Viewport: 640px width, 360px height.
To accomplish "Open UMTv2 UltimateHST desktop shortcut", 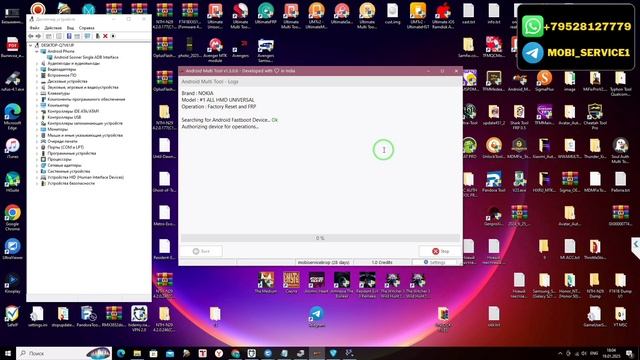I will (x=418, y=16).
